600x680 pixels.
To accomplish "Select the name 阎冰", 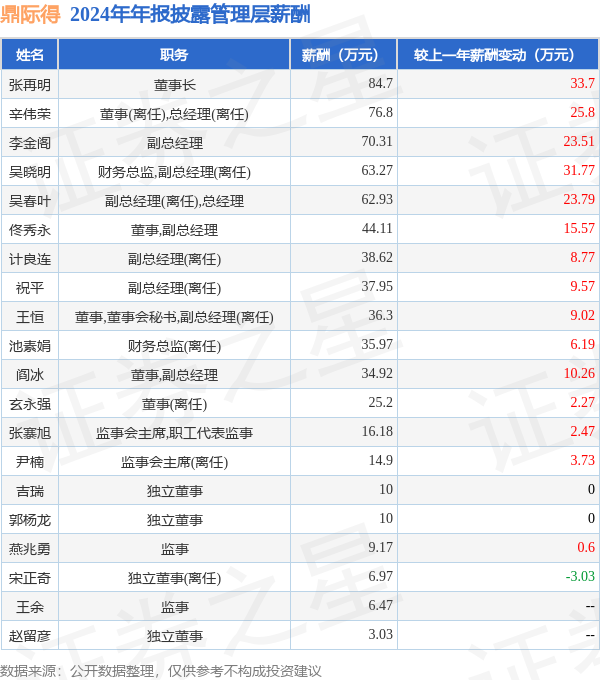I will click(30, 376).
